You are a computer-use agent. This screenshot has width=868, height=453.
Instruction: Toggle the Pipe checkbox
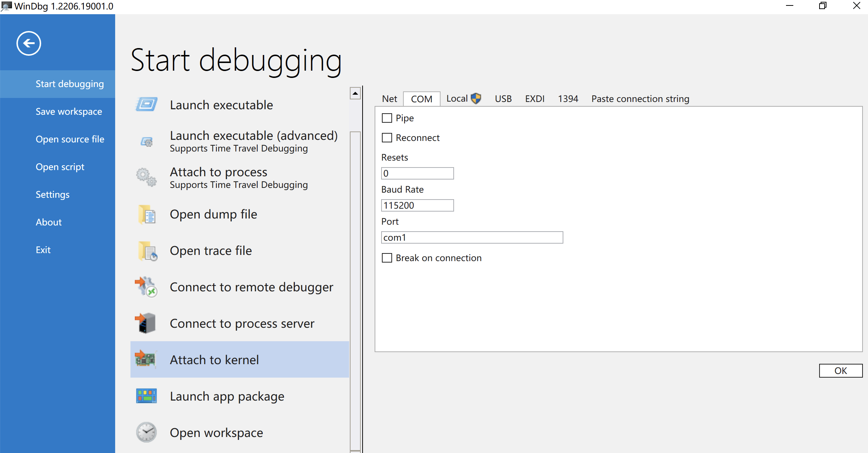point(386,118)
